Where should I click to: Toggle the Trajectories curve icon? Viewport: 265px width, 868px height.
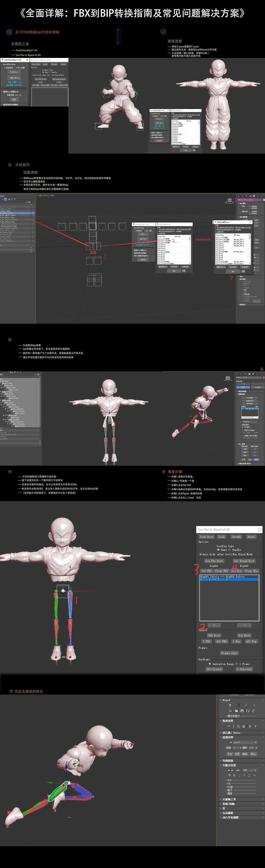click(x=254, y=775)
